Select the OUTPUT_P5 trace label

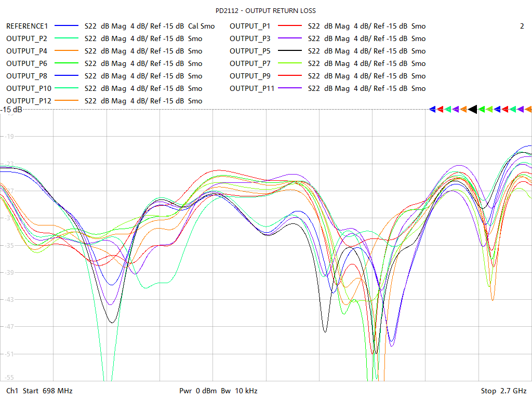click(x=250, y=51)
